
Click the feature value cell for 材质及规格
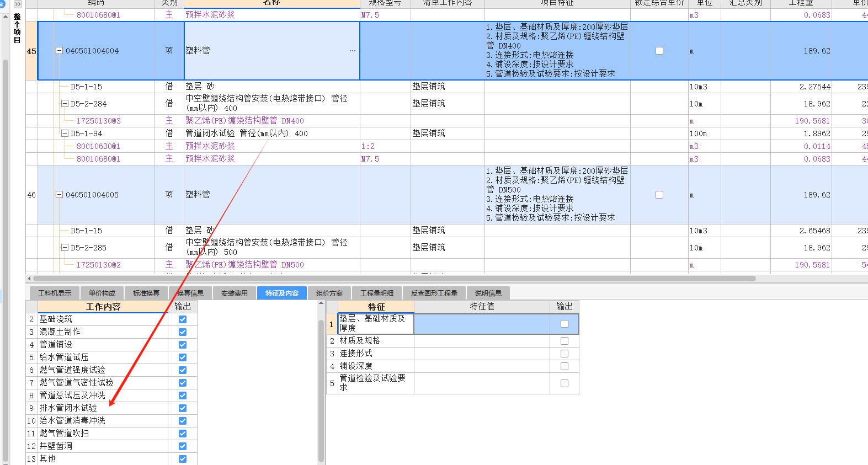pos(482,341)
